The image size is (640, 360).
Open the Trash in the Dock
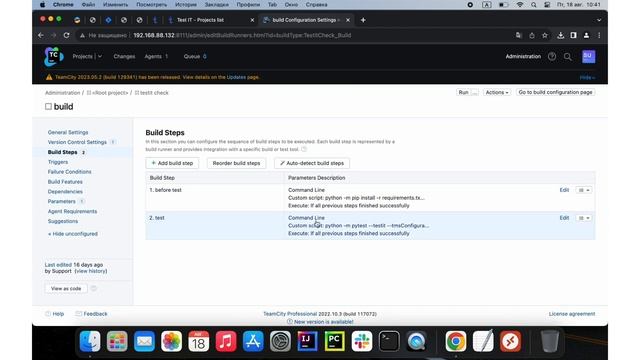(x=550, y=341)
